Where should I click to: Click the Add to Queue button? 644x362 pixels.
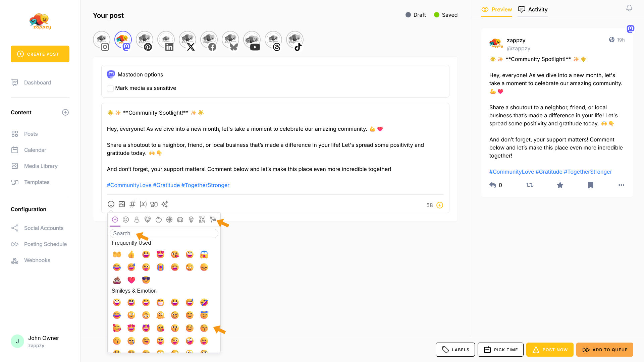coord(605,350)
